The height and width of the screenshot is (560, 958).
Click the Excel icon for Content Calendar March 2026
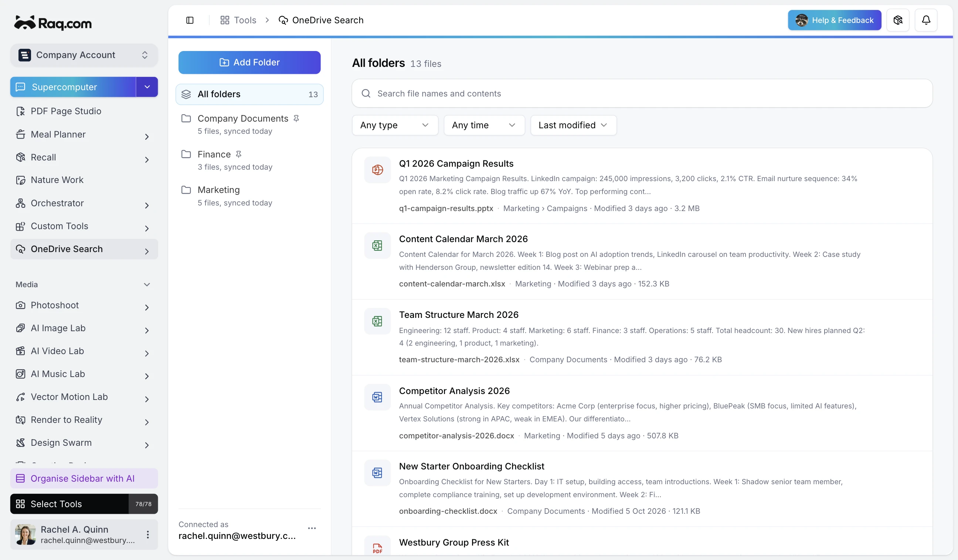(x=377, y=245)
